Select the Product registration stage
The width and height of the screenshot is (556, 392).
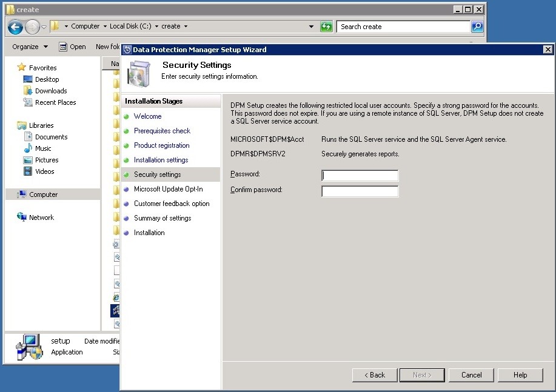[162, 145]
